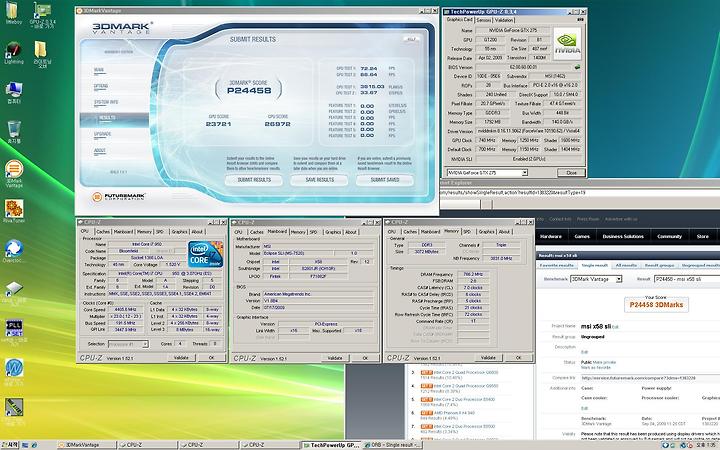Click the compare link URL field
This screenshot has height=450, width=720.
coord(650,378)
